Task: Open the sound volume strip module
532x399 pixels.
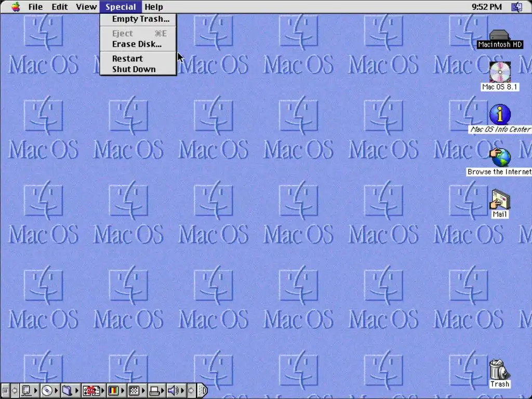Action: (177, 391)
